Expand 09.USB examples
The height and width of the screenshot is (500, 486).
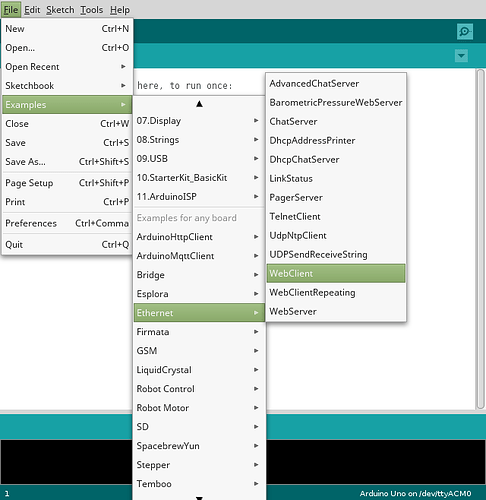[x=199, y=159]
